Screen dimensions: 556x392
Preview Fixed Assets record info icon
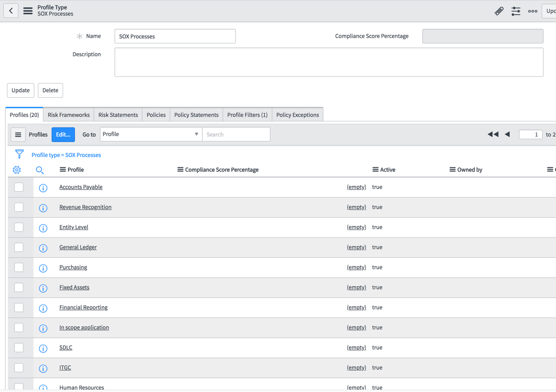(x=43, y=288)
